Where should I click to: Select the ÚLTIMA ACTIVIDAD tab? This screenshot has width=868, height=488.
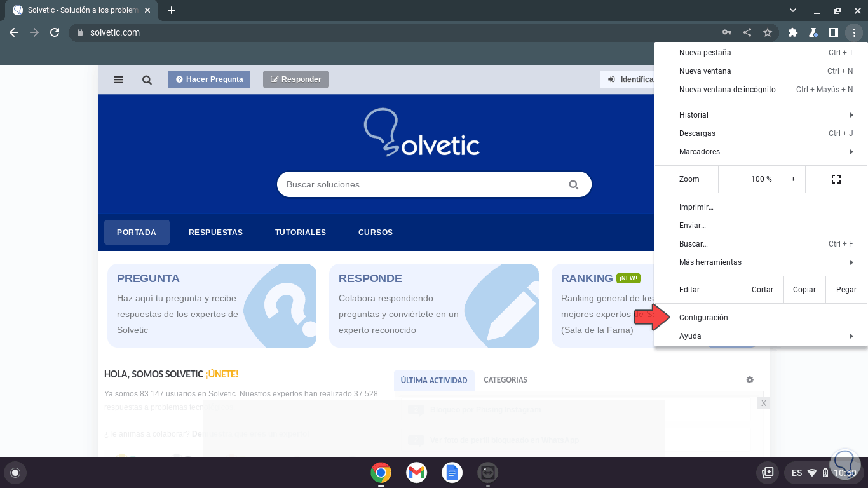click(x=434, y=380)
